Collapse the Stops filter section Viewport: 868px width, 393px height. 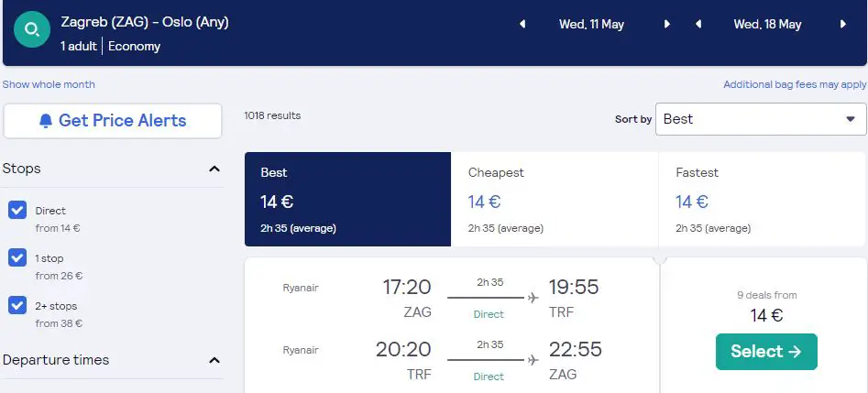pyautogui.click(x=214, y=169)
